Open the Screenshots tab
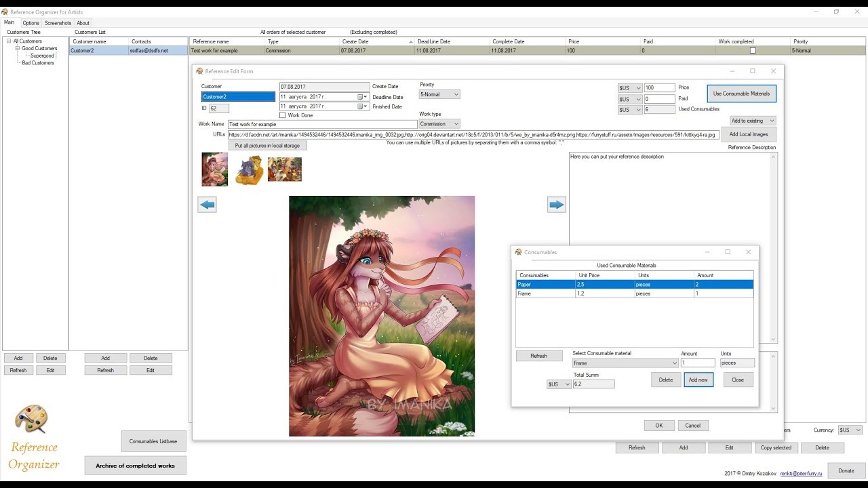Screen dimensions: 868x488 (58, 23)
